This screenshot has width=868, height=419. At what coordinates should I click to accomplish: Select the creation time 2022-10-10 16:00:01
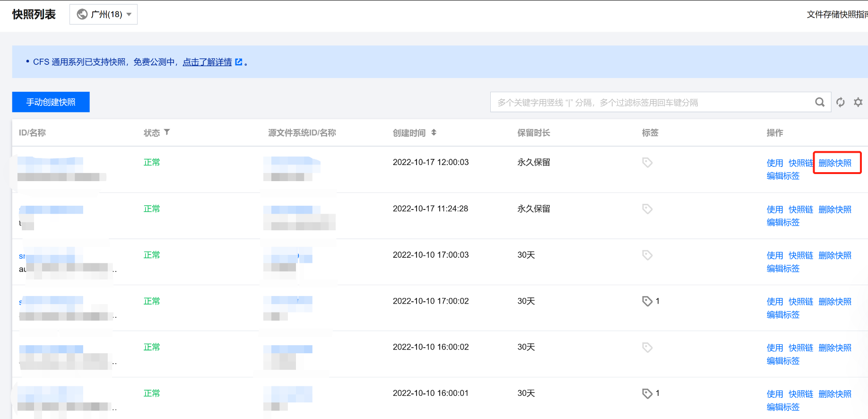pyautogui.click(x=431, y=393)
